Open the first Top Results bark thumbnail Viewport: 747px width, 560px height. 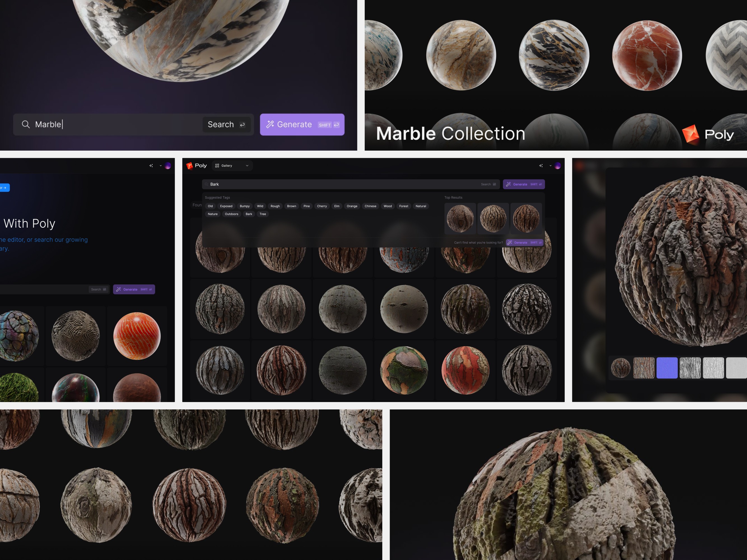[460, 218]
